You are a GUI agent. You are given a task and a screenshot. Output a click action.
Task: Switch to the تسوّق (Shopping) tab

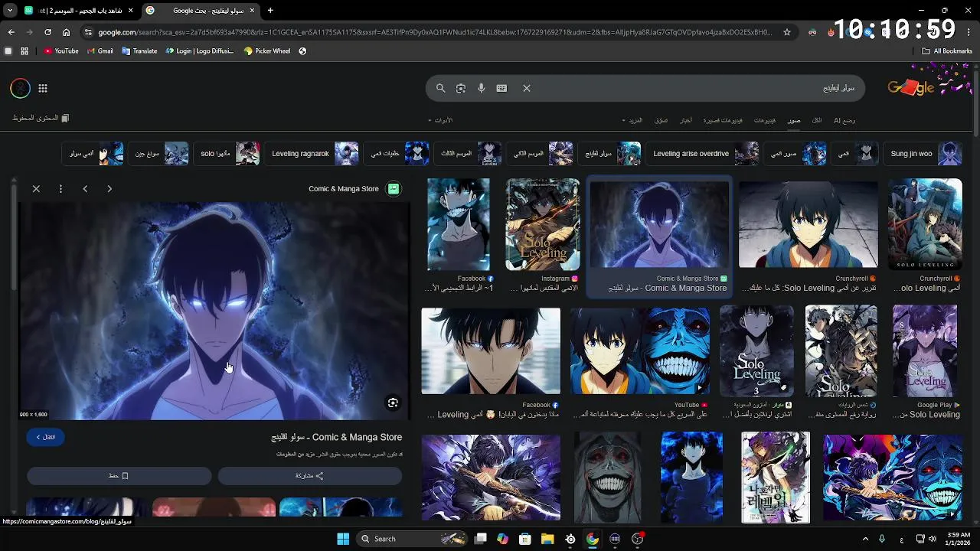coord(661,120)
